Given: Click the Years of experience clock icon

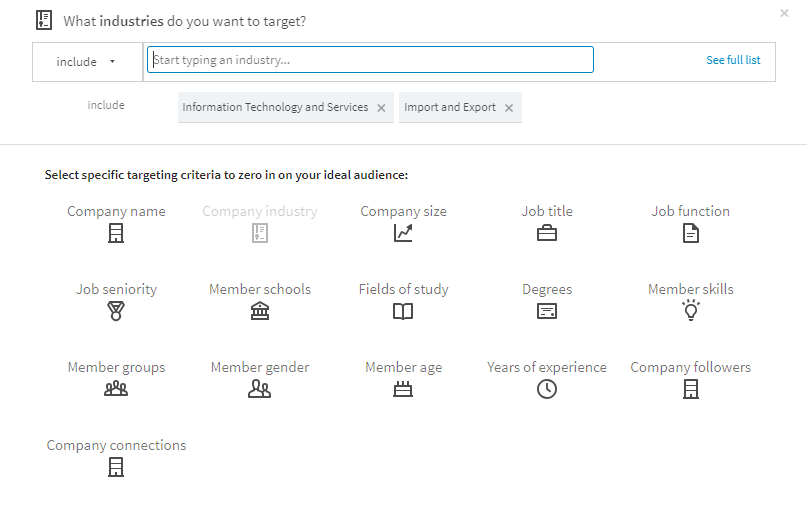Looking at the screenshot, I should click(x=547, y=389).
